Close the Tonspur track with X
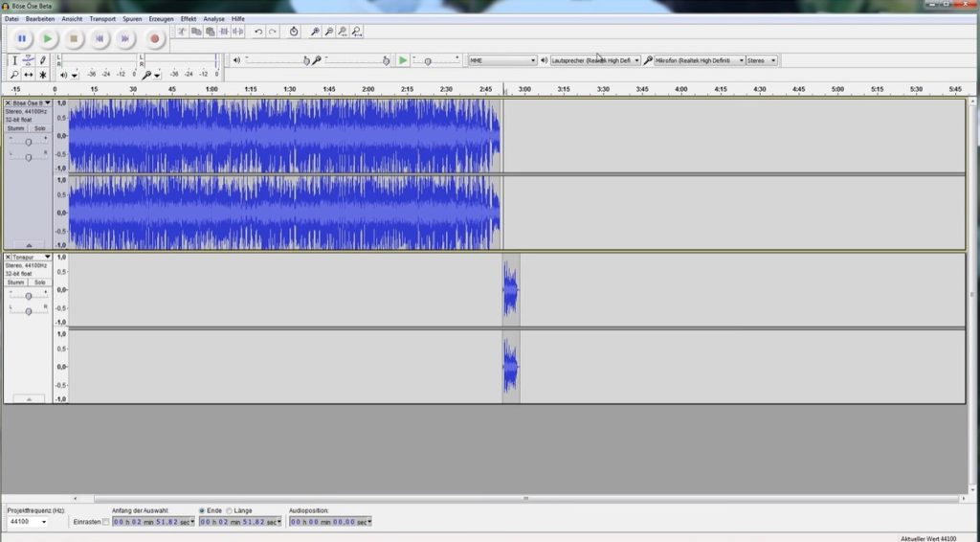Image resolution: width=980 pixels, height=542 pixels. coord(8,257)
